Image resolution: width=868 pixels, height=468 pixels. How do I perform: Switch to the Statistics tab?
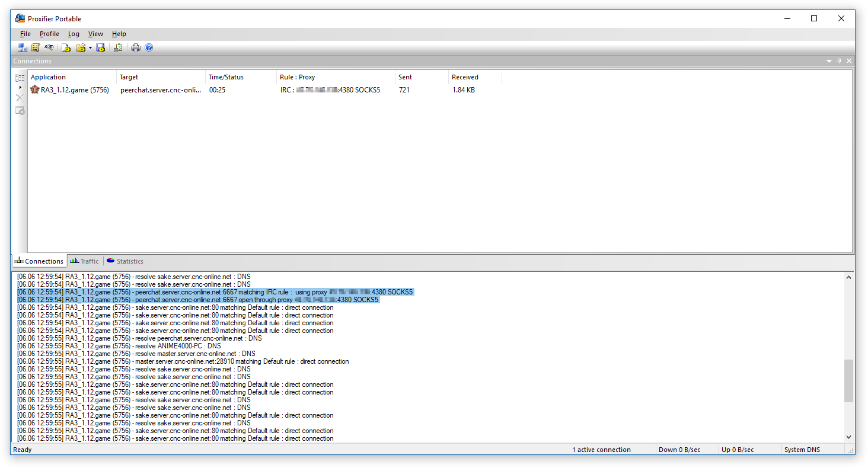(x=125, y=261)
